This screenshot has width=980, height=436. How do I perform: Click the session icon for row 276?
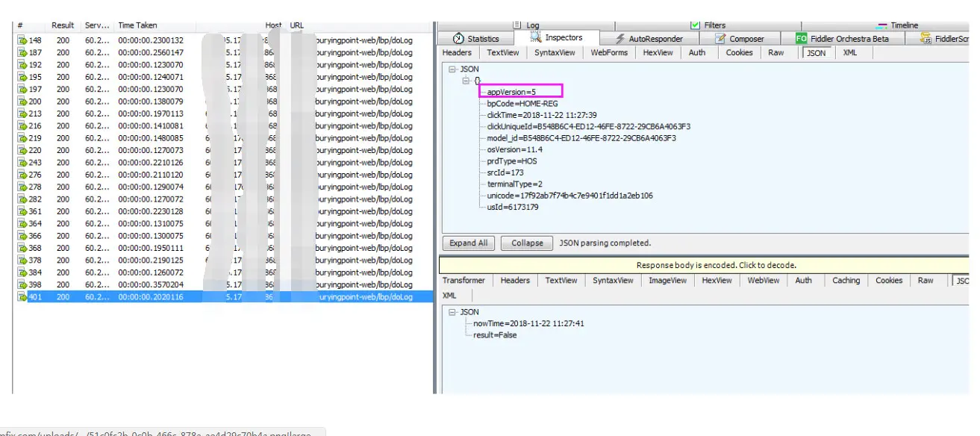[x=22, y=175]
